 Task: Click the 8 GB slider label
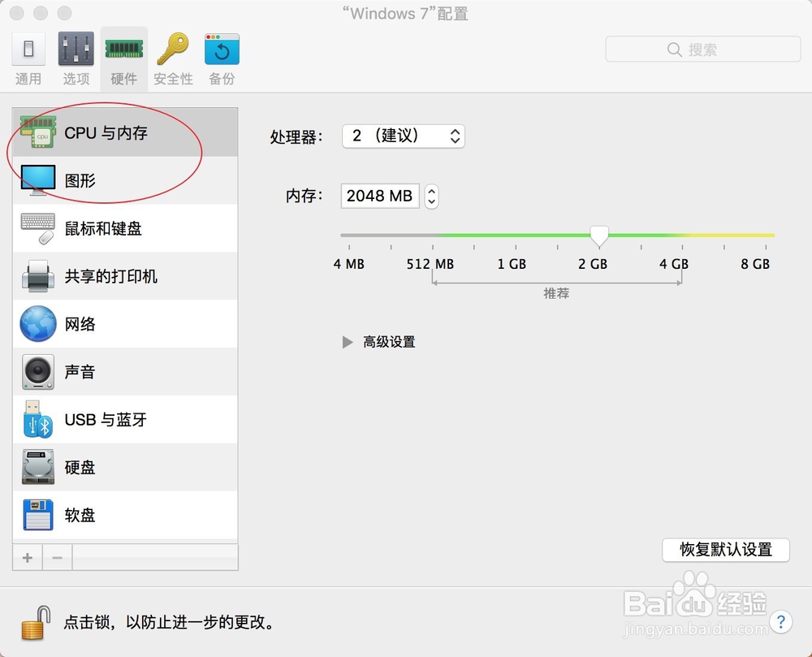tap(755, 264)
